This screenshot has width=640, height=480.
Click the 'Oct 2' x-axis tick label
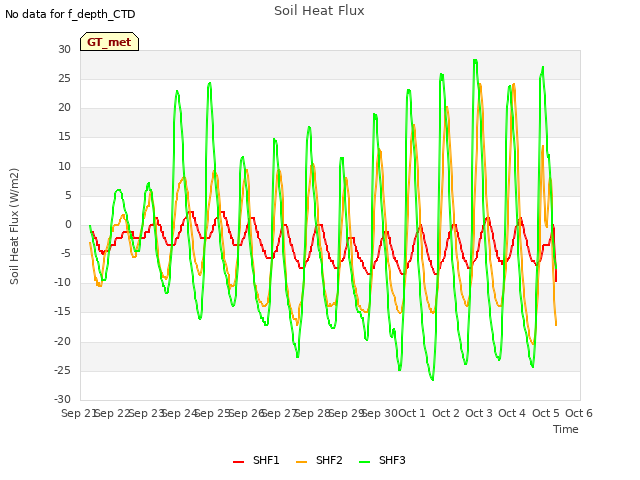(x=446, y=413)
